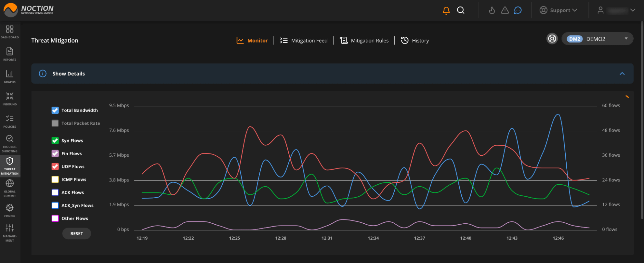Click the lifebuoy help icon beside DEMO2
This screenshot has height=263, width=644.
tap(552, 39)
